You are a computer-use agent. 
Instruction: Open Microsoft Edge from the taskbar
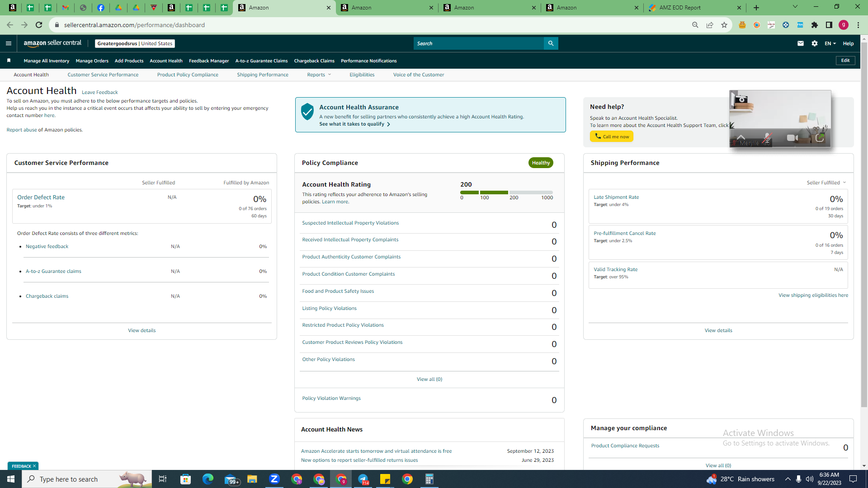208,479
